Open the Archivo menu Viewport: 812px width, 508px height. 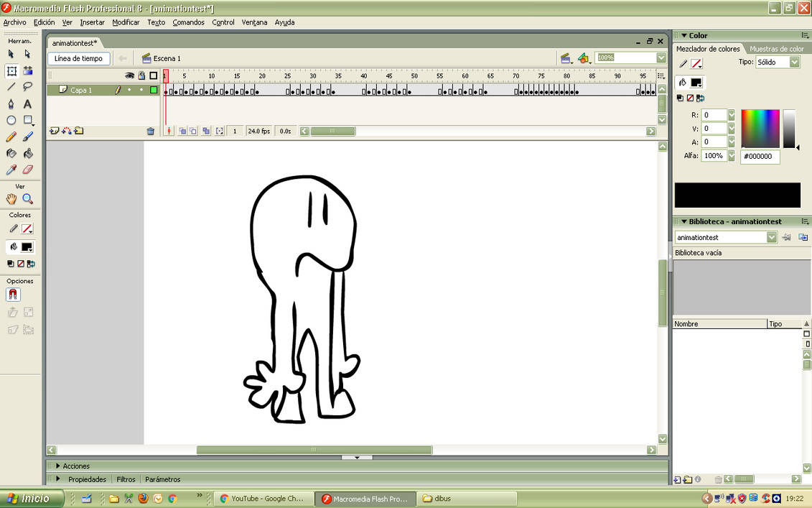[14, 22]
